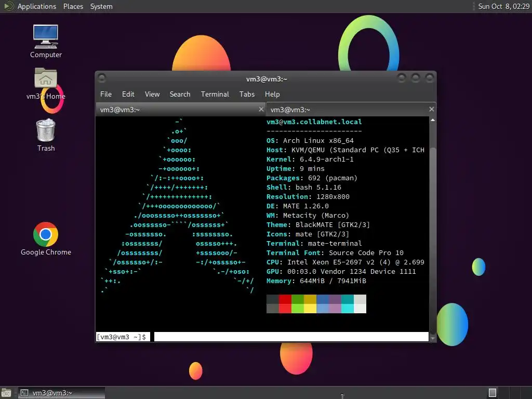Click the 'Memory: 644MiB / 7941MiB' line
Viewport: 532px width, 399px height.
pyautogui.click(x=316, y=281)
